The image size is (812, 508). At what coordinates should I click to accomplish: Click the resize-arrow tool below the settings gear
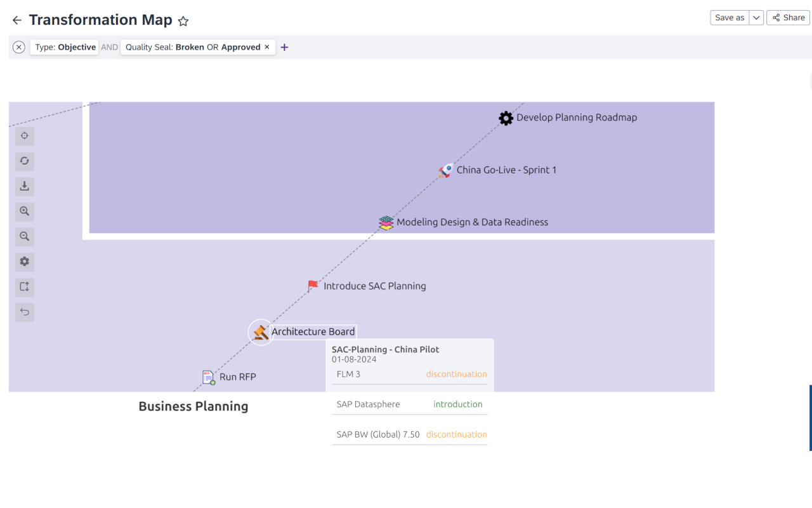click(x=25, y=287)
